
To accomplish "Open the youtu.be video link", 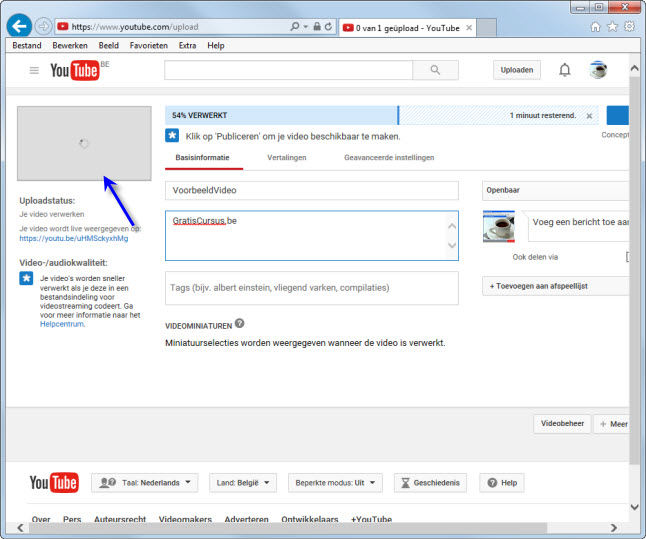I will pos(74,238).
